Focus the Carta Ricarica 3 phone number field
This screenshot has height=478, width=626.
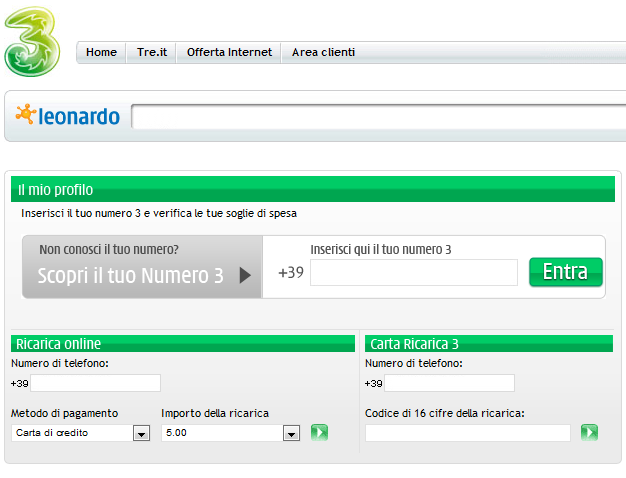[x=450, y=383]
